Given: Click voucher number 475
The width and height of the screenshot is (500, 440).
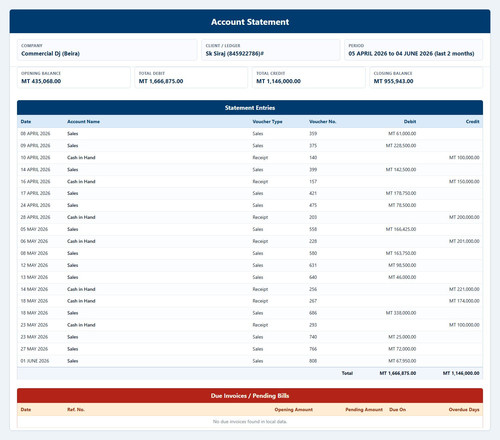Looking at the screenshot, I should (313, 205).
